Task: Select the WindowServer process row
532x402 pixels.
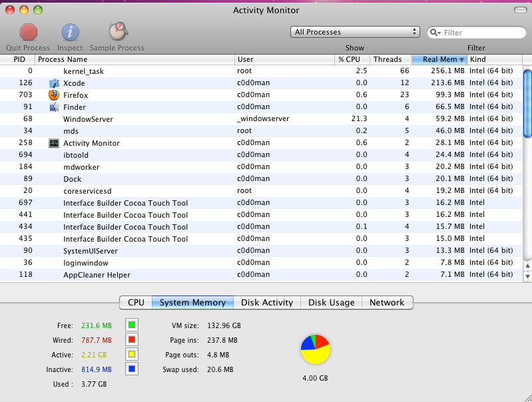Action: coord(261,119)
